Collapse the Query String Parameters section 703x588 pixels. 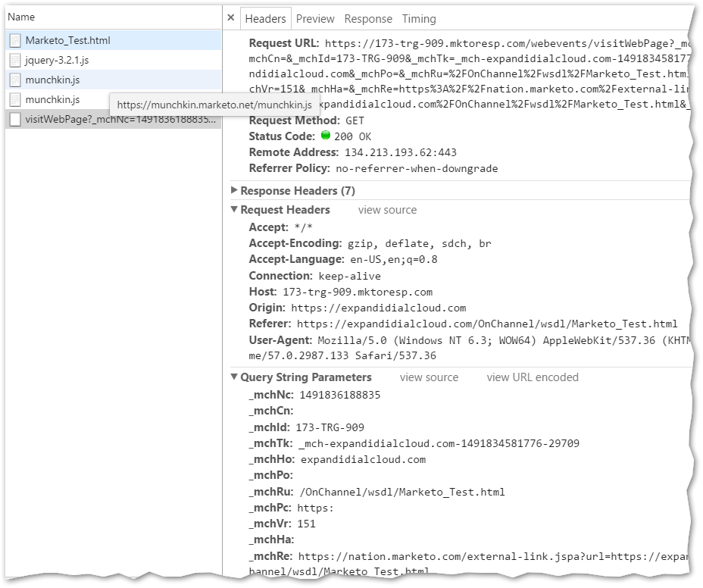[x=234, y=377]
